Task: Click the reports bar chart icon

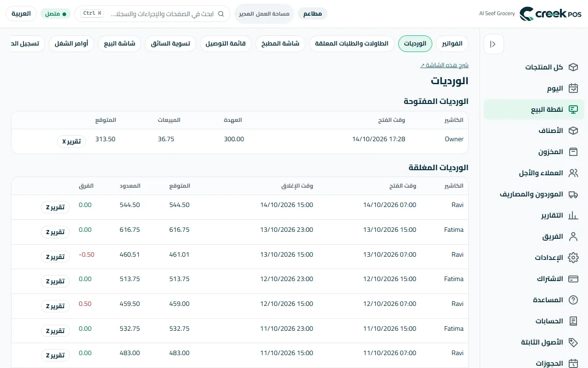Action: 573,215
